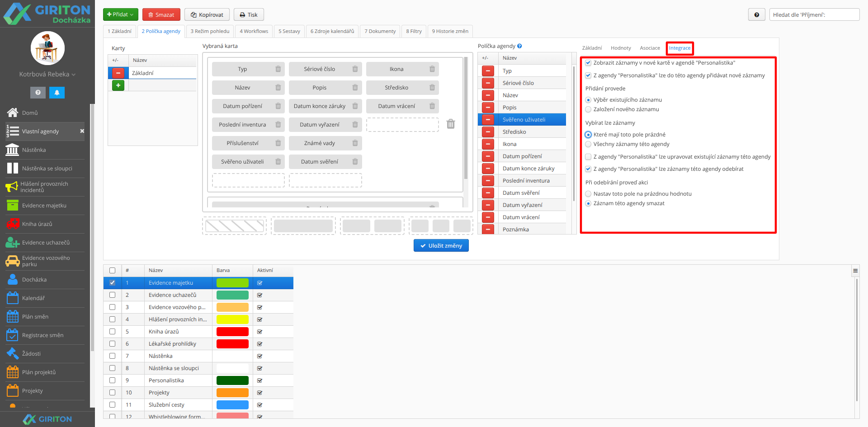868x427 pixels.
Task: Click the notification bell icon
Action: (57, 92)
